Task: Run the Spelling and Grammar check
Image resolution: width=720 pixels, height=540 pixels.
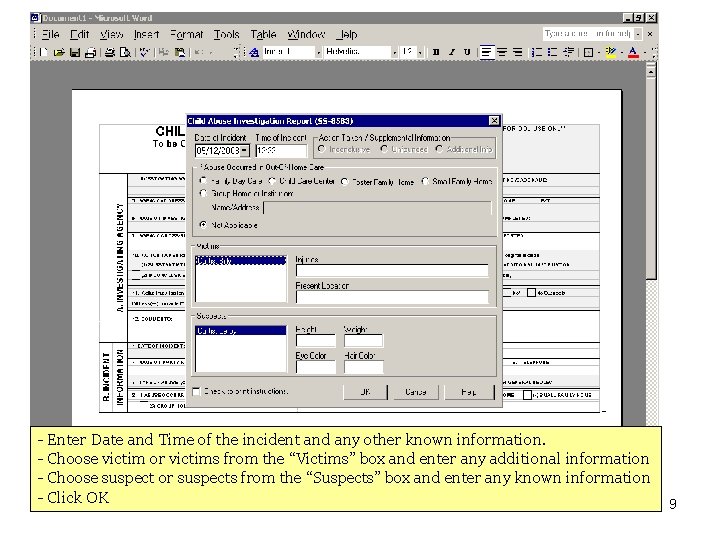Action: pyautogui.click(x=145, y=52)
